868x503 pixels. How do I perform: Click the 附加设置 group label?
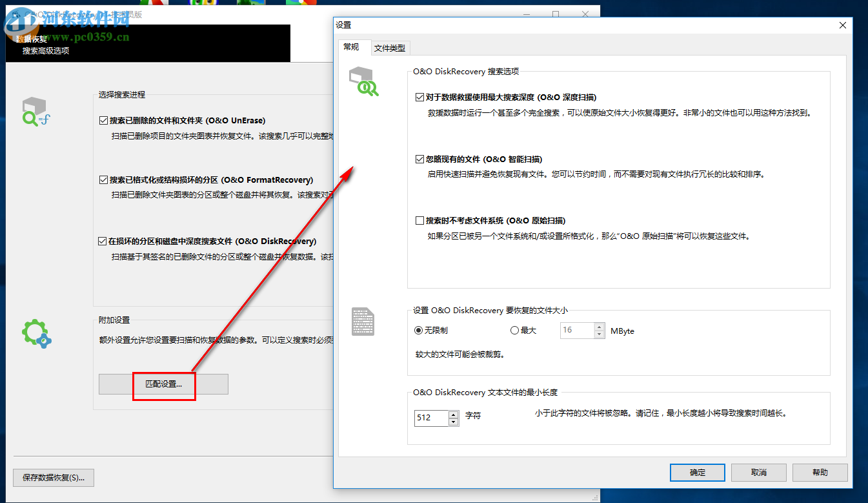[114, 320]
